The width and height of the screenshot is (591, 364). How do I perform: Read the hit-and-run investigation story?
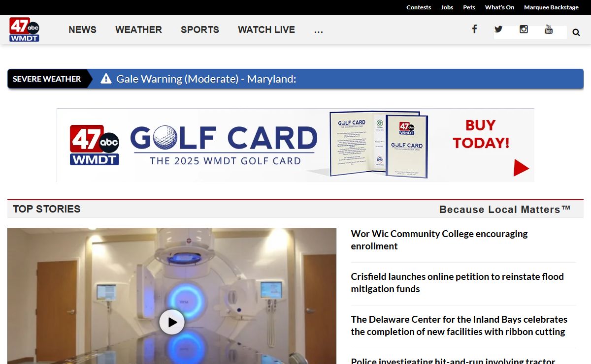point(453,361)
